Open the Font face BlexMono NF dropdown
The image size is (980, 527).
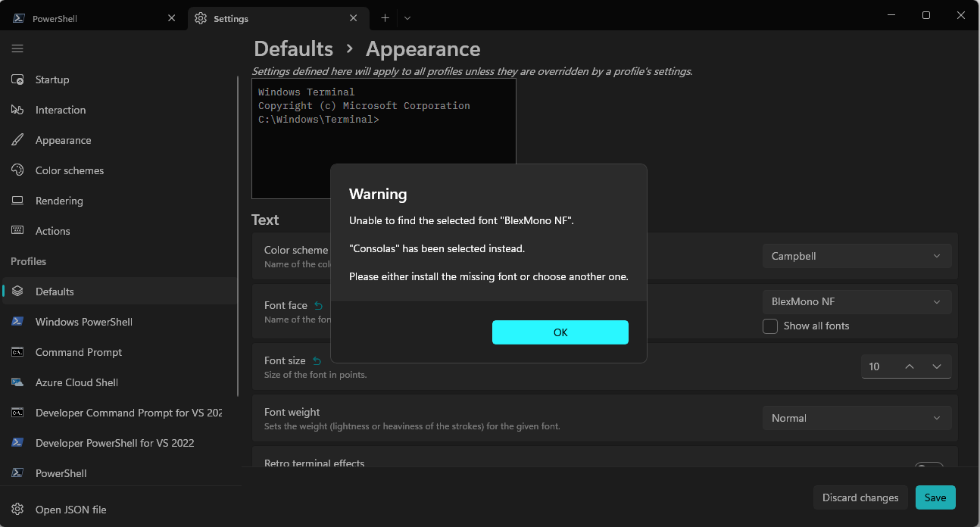pyautogui.click(x=857, y=301)
